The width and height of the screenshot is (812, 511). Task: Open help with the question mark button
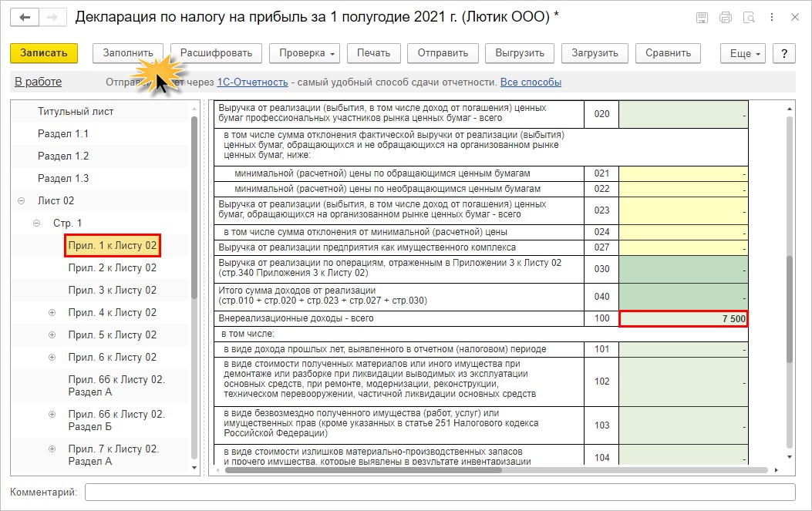[784, 53]
